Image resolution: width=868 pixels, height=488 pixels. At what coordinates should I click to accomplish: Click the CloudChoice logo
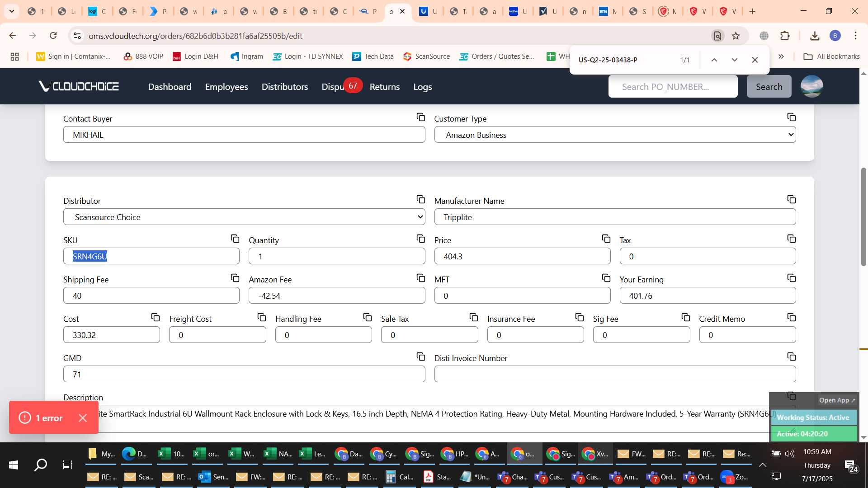tap(79, 86)
